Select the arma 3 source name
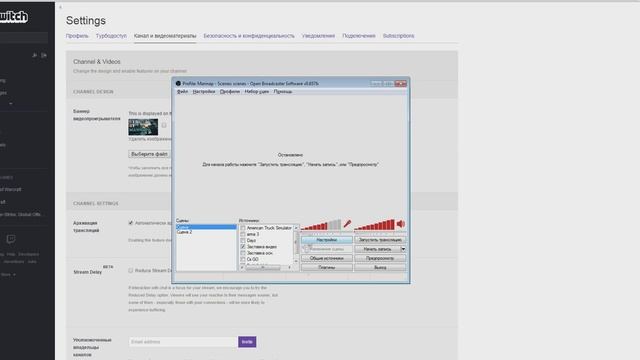 tap(253, 234)
